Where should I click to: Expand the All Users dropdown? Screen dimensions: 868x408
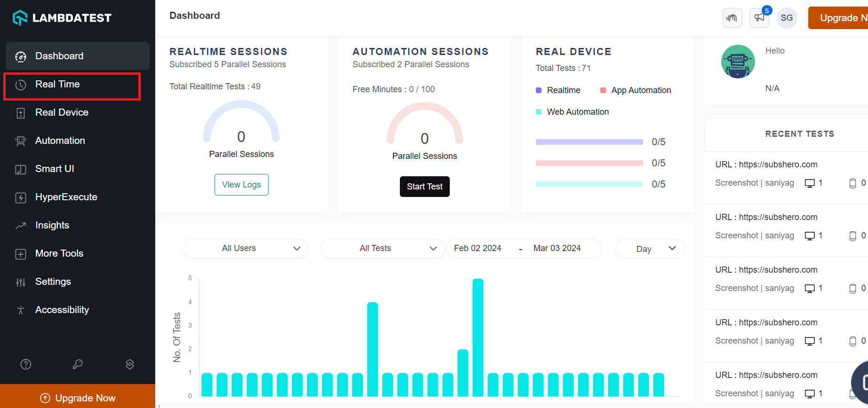click(x=246, y=248)
